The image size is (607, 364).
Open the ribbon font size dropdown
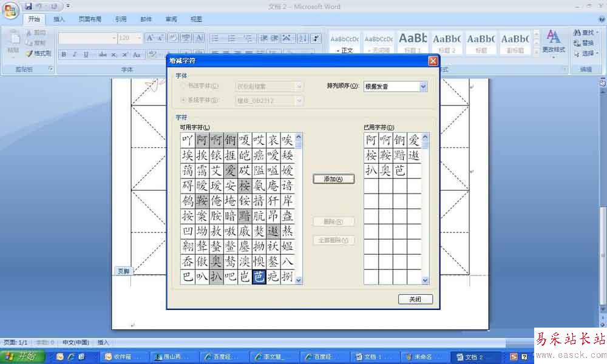[139, 38]
